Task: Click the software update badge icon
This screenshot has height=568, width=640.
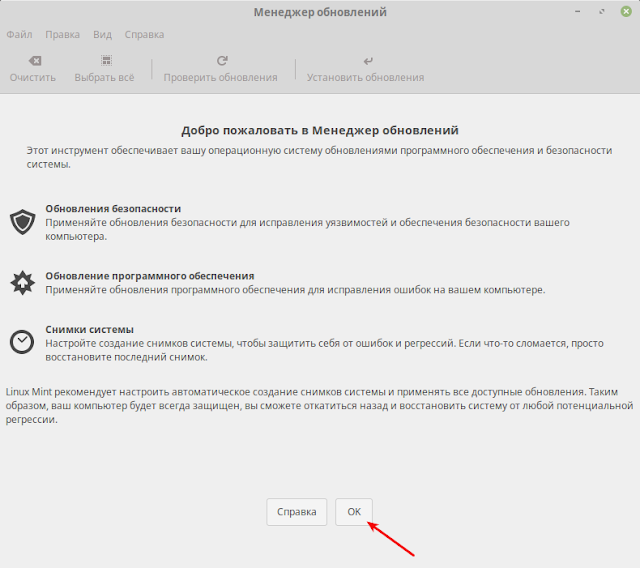Action: click(22, 283)
